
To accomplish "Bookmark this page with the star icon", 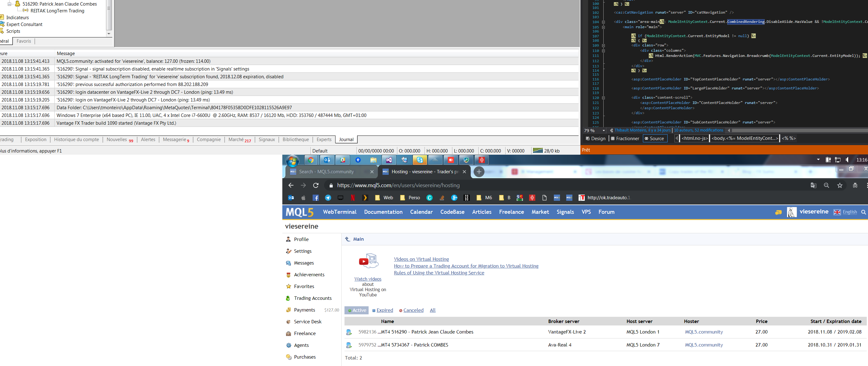I will (840, 185).
